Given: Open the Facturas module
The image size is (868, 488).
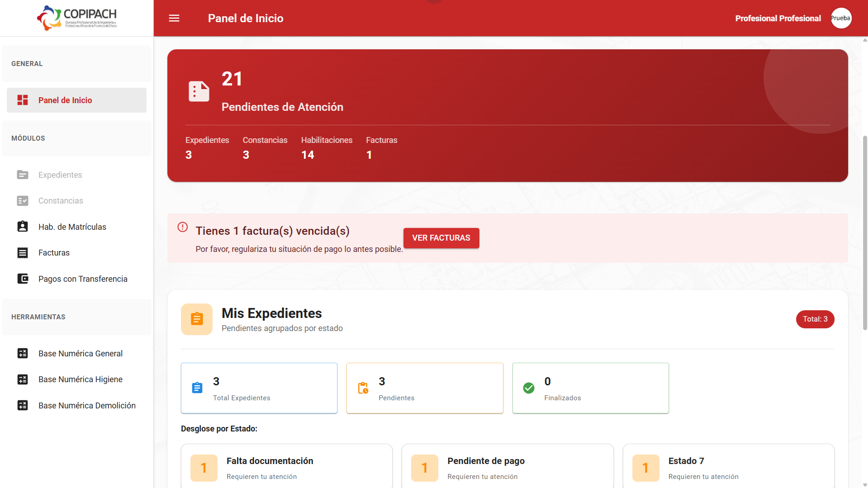Looking at the screenshot, I should 76,253.
